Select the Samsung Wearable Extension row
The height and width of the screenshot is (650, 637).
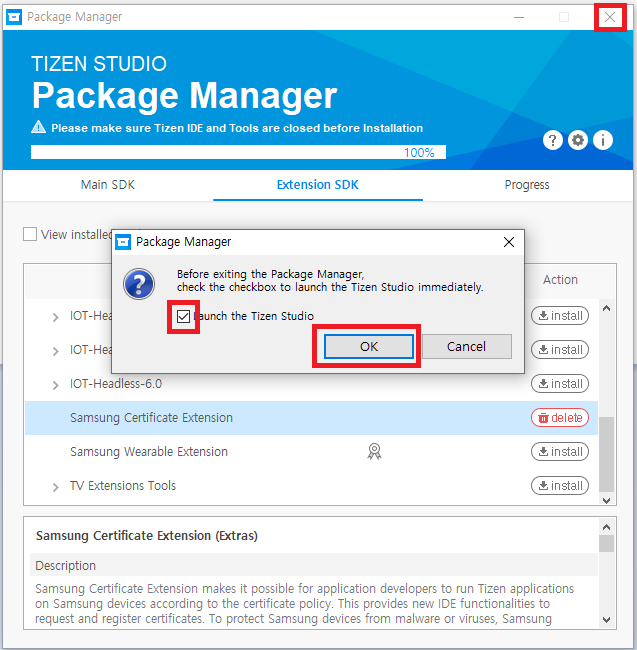pos(311,452)
